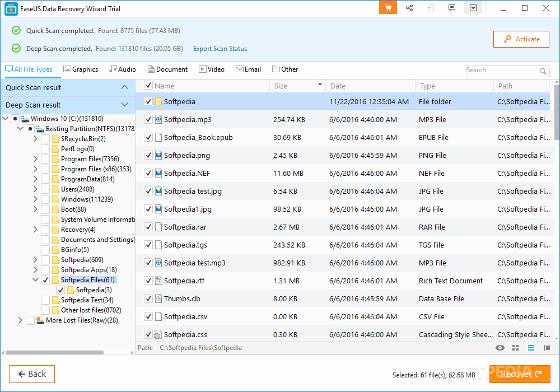Show the details pane view icon
Image resolution: width=560 pixels, height=392 pixels.
(547, 348)
